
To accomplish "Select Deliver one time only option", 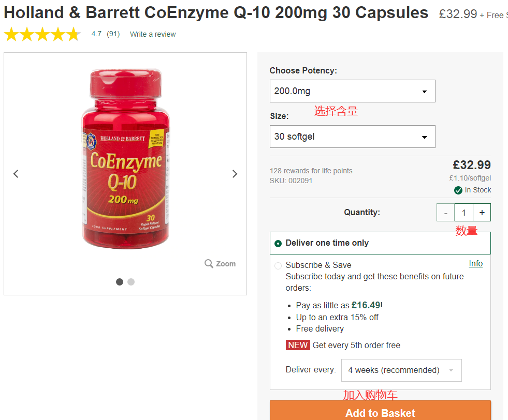I will pyautogui.click(x=278, y=243).
